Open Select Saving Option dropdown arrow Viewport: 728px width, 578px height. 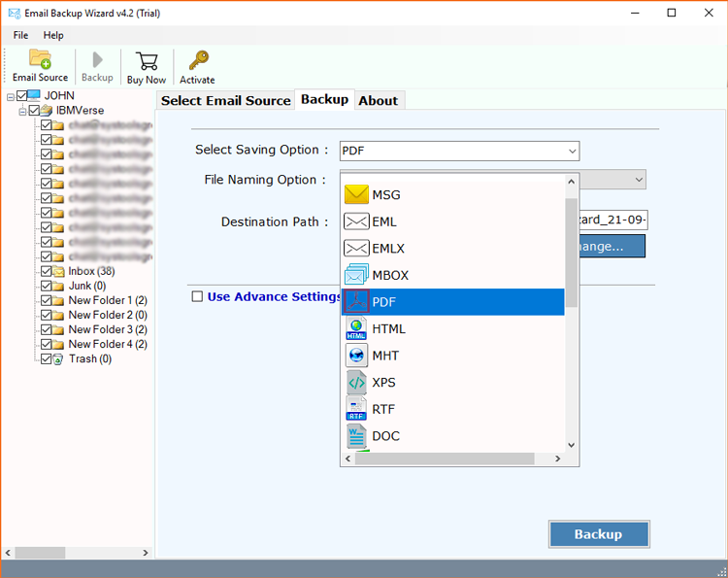[572, 151]
